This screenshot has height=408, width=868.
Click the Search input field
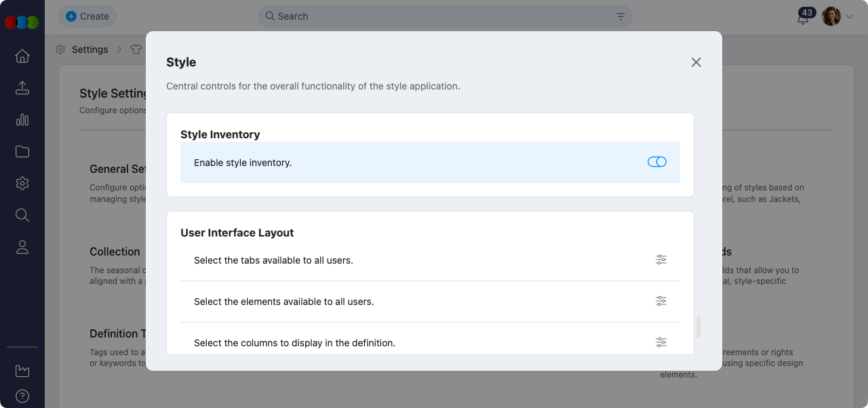click(x=441, y=16)
